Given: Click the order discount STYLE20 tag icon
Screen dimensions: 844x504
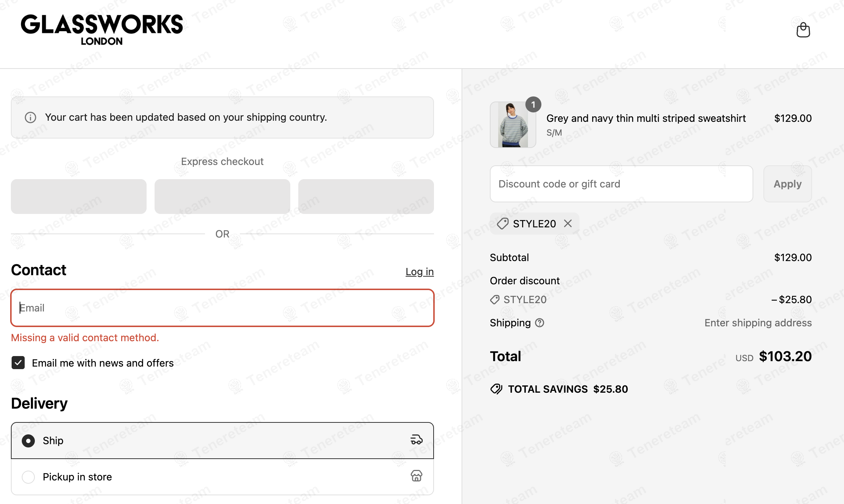Looking at the screenshot, I should coord(495,299).
